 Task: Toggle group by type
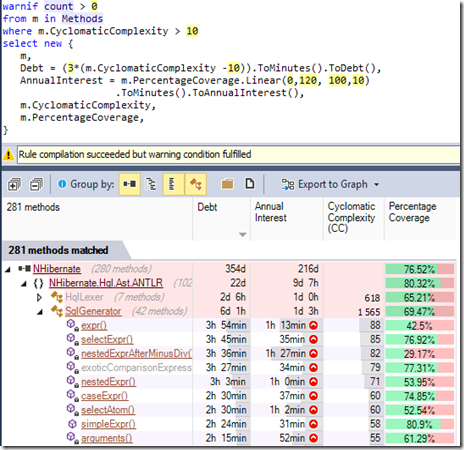(x=195, y=184)
